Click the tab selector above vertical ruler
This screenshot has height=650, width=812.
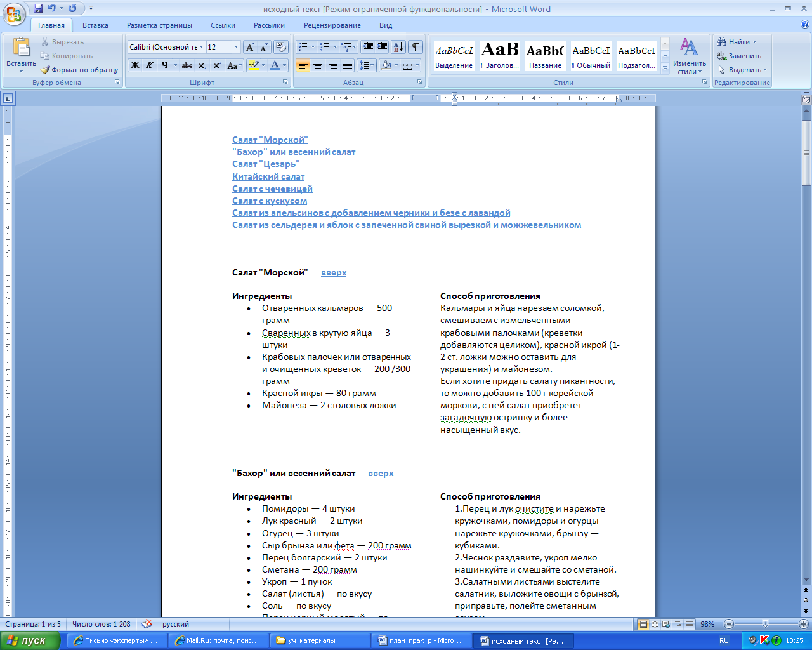(8, 98)
